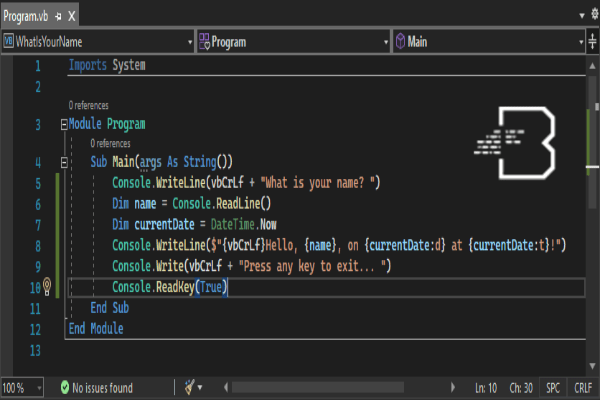This screenshot has width=600, height=400.
Task: Collapse the Sub Main outline region
Action: 64,163
